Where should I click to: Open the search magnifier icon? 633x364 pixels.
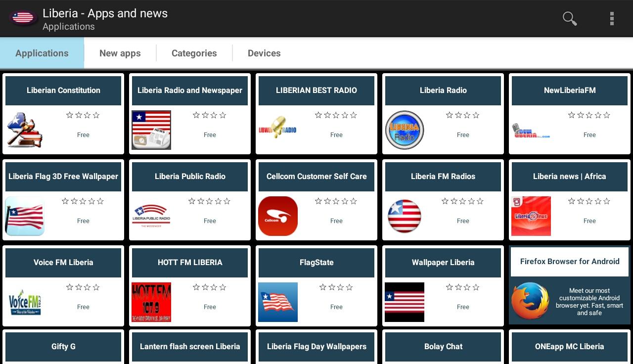(570, 19)
